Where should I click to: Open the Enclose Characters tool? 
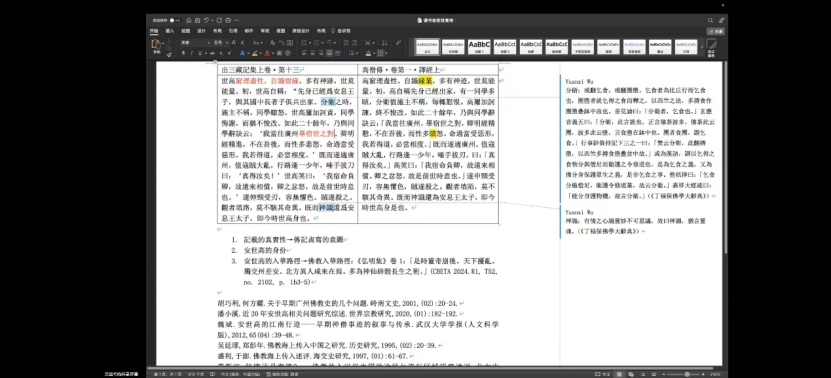coord(288,53)
